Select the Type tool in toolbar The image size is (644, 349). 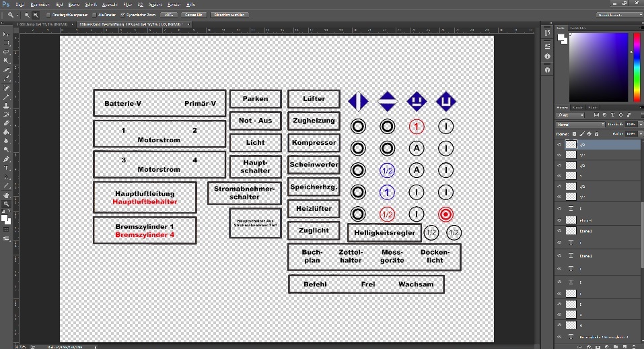tap(6, 168)
